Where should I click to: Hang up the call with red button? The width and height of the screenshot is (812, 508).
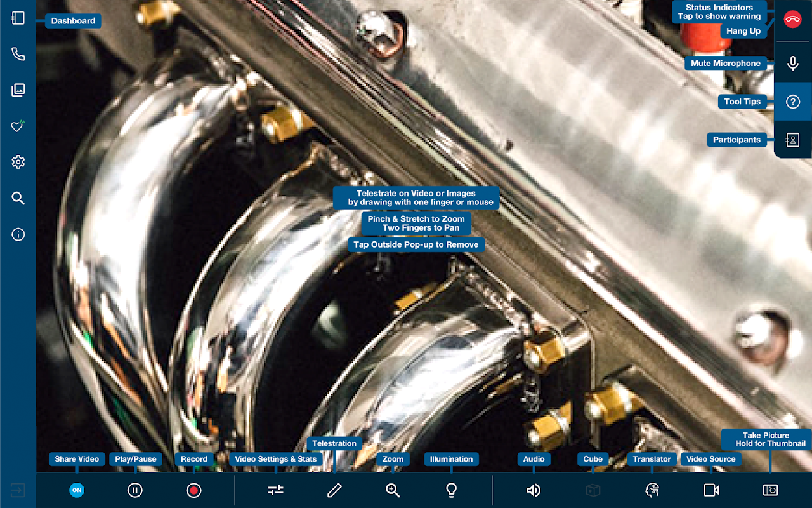792,19
